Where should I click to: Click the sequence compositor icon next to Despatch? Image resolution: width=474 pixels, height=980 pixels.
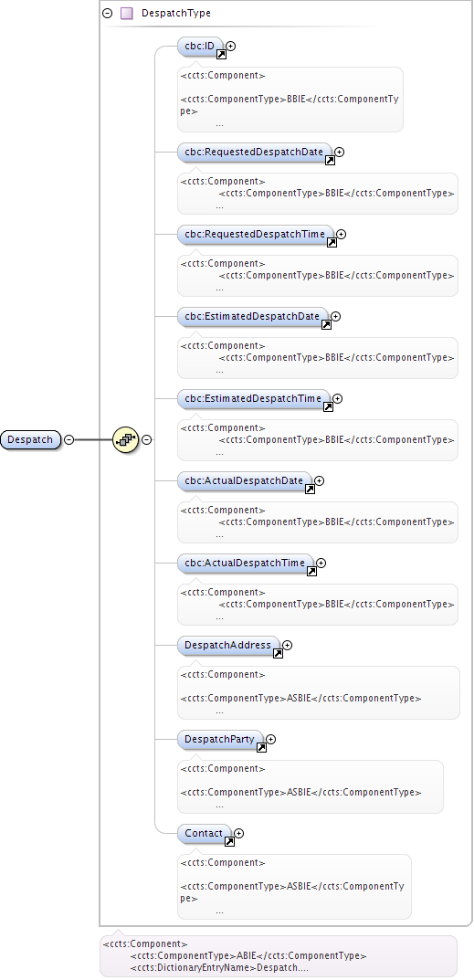pos(125,439)
